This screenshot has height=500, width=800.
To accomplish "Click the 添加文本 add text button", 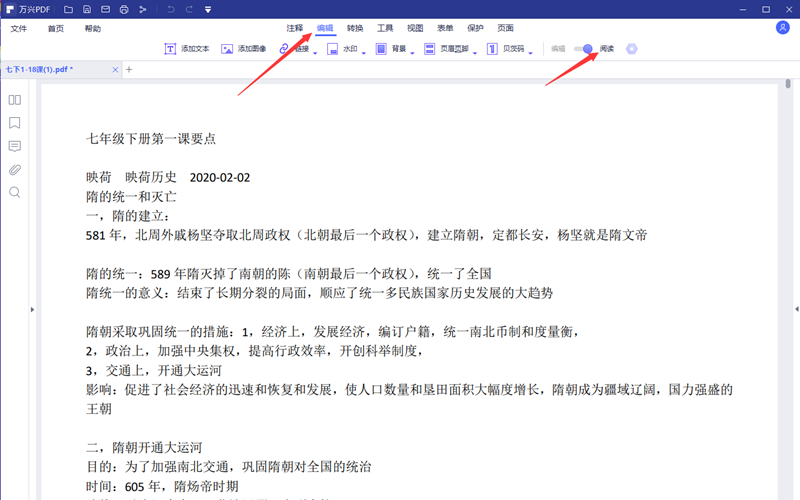I will click(187, 49).
